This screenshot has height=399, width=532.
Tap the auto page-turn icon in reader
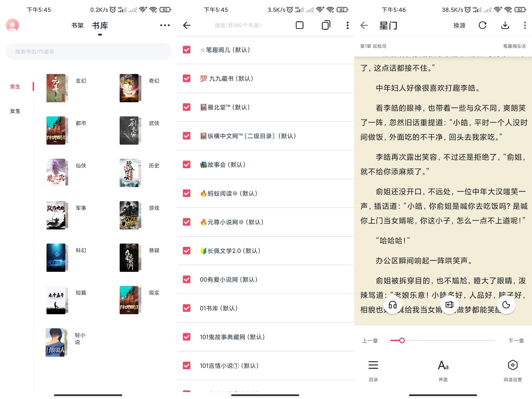[449, 304]
